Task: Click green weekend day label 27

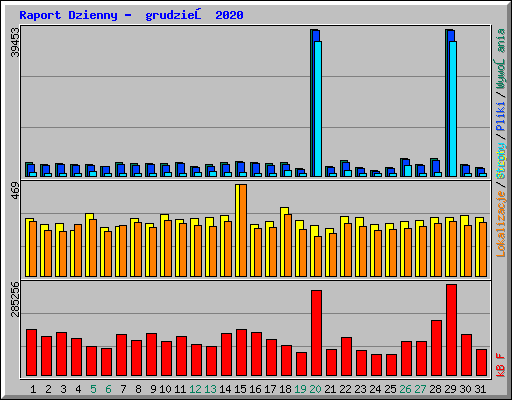Action: click(420, 389)
